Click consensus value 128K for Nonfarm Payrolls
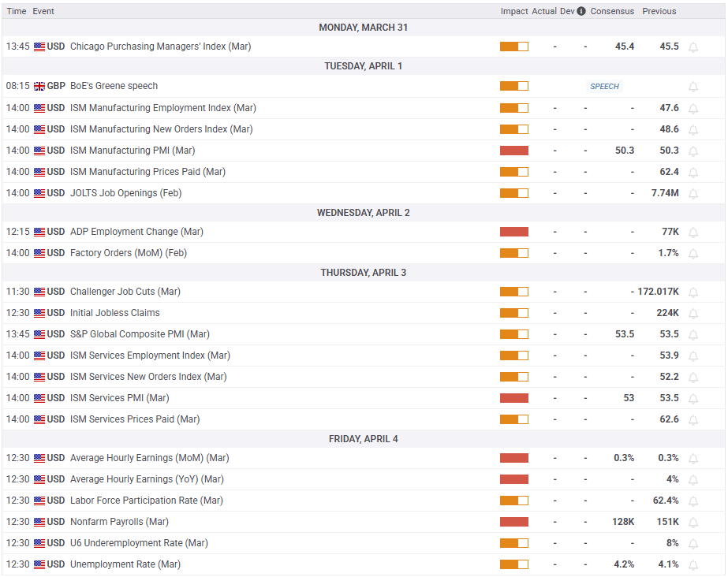Viewport: 728px width, 577px height. (x=623, y=522)
